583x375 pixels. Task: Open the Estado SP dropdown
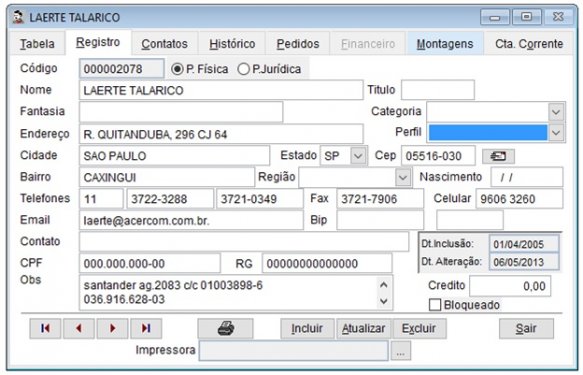pos(358,156)
